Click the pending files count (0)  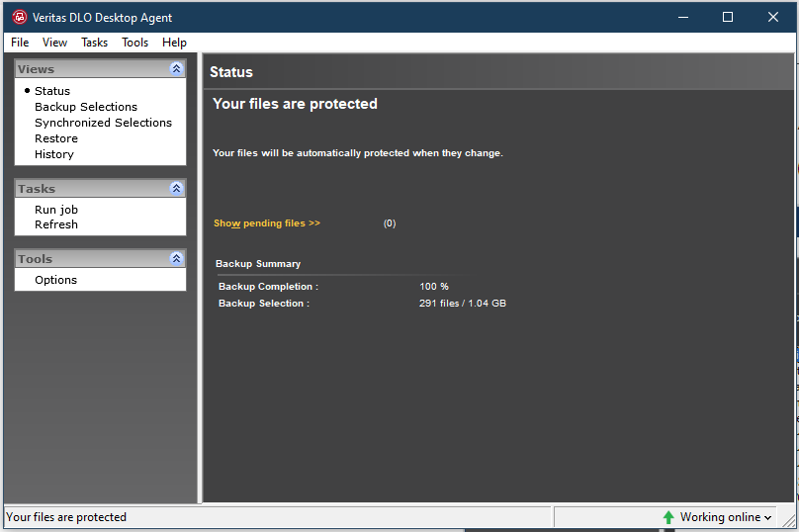(x=390, y=223)
